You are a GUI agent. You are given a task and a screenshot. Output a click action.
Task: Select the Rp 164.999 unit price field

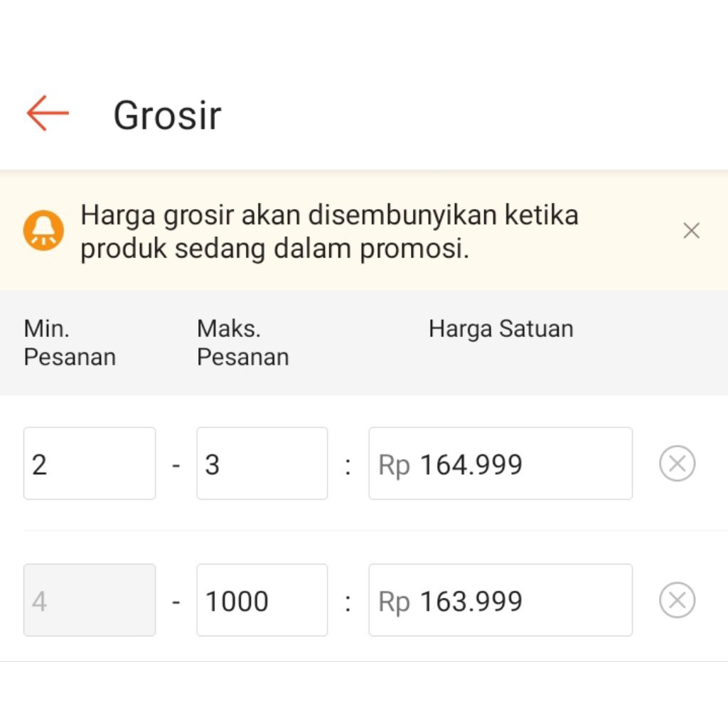(500, 464)
